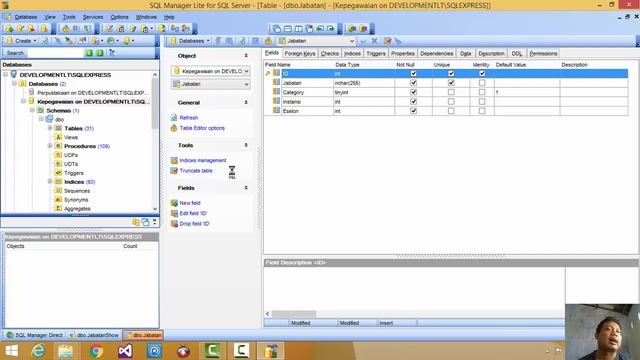Toggle Not Null checkbox for Jabatan field
640x360 pixels.
tap(413, 83)
